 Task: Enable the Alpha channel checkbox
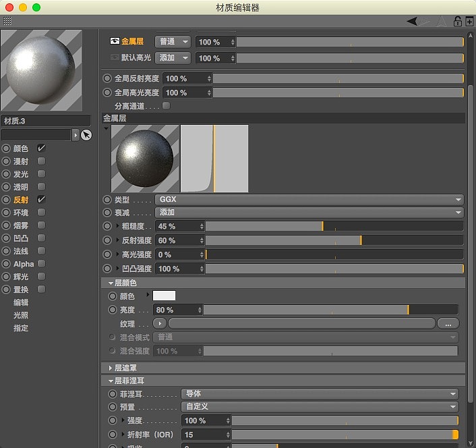[x=41, y=263]
